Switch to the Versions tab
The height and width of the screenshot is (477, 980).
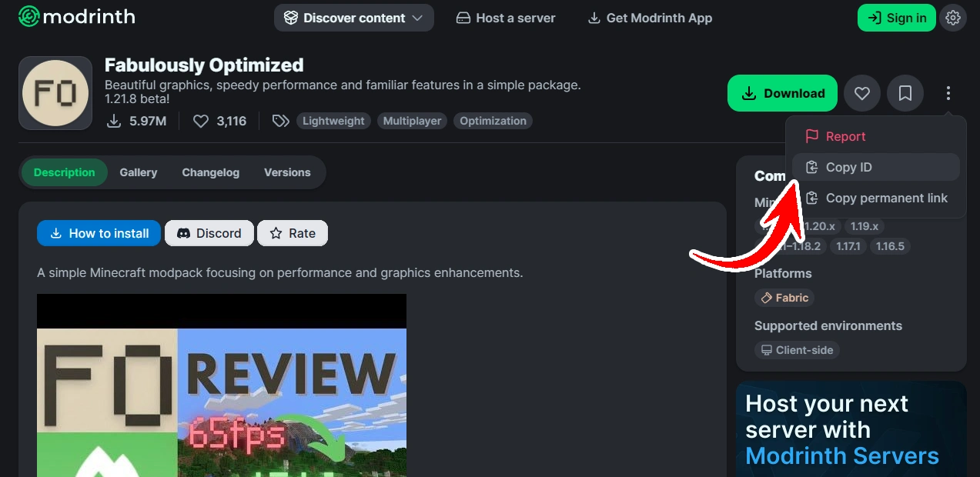(x=287, y=172)
